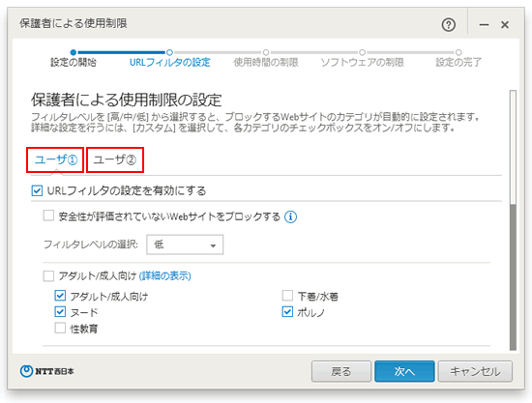Click the 次へ button

[404, 371]
